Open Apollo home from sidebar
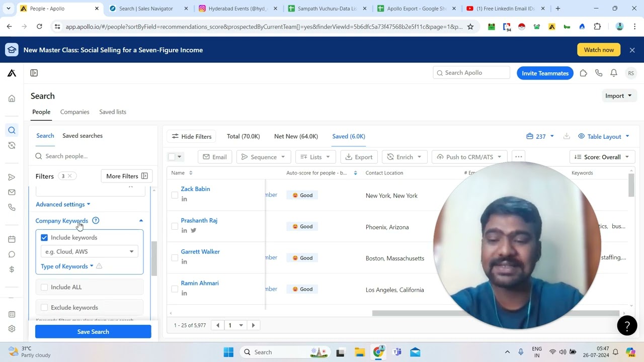 (12, 99)
